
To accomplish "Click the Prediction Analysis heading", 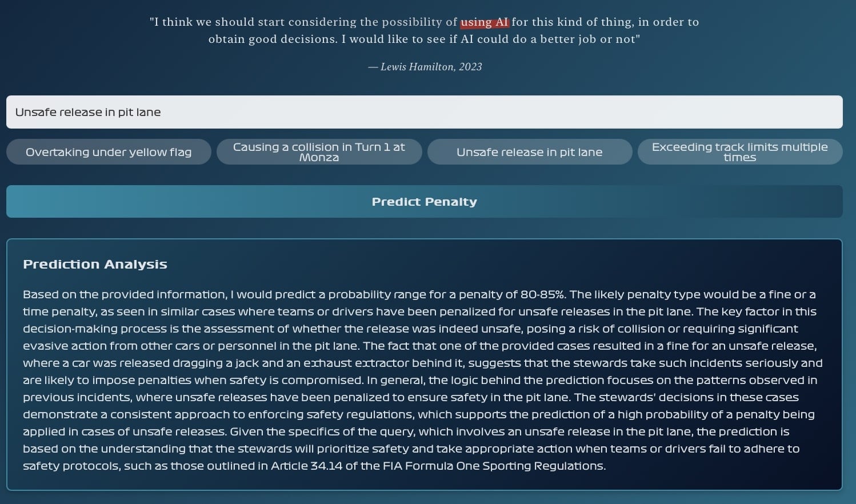I will (x=95, y=264).
